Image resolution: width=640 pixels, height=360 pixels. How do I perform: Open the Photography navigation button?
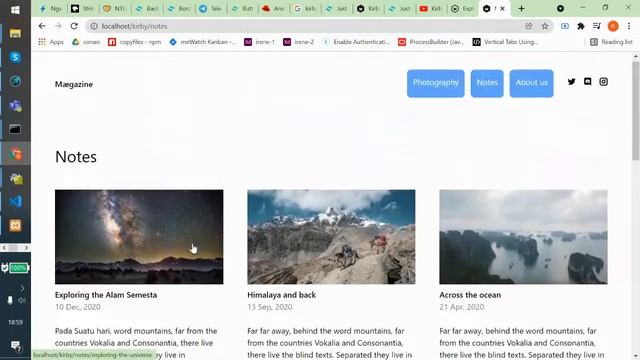(x=436, y=83)
